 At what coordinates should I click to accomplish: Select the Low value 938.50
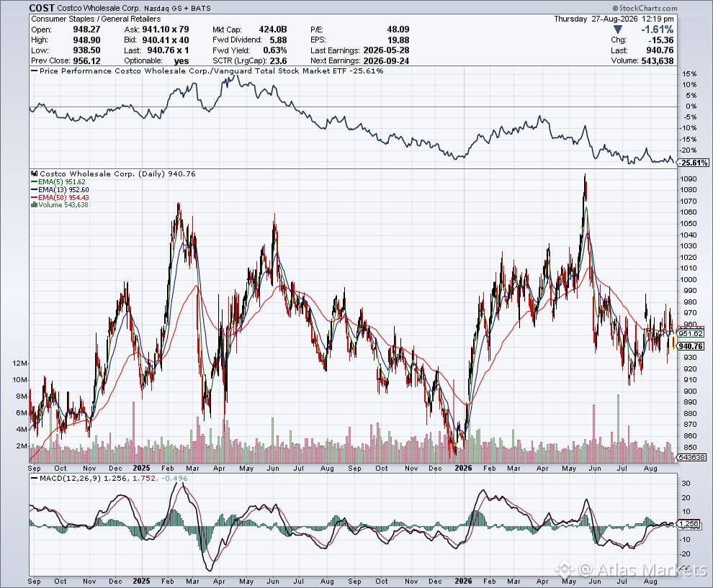87,50
